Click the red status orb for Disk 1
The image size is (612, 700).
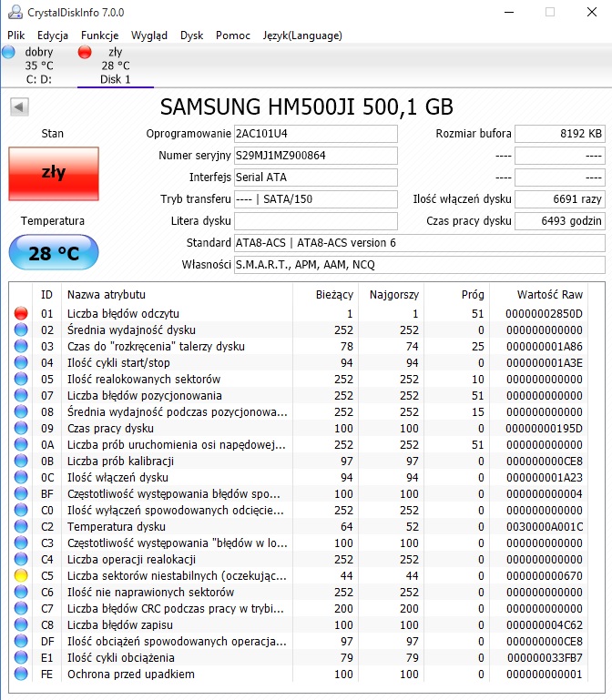tap(85, 52)
